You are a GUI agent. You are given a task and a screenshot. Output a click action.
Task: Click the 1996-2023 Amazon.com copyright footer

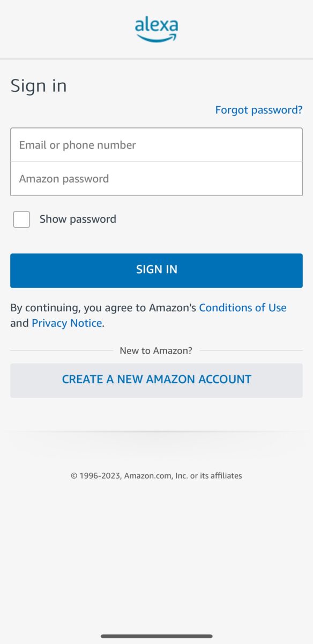156,475
